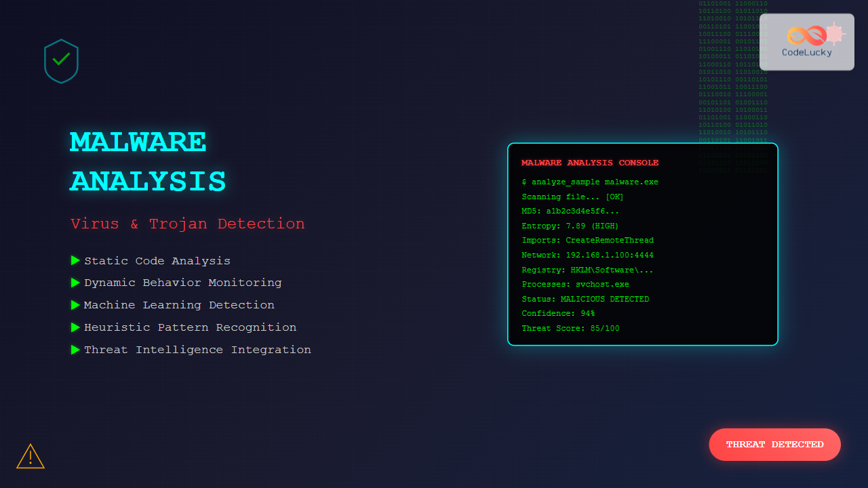The image size is (868, 488).
Task: Select the arrow bullet for Heuristic Pattern Recognition
Action: 75,327
